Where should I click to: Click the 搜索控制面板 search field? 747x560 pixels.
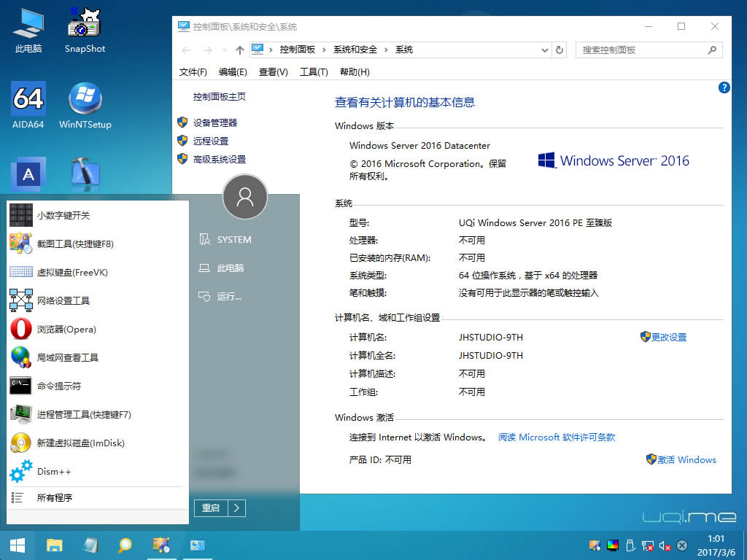[649, 50]
